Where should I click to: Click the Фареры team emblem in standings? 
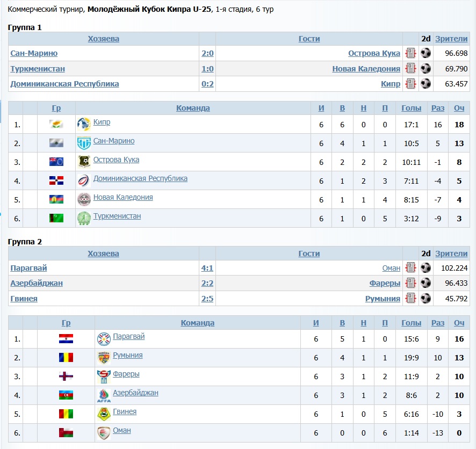pos(104,376)
